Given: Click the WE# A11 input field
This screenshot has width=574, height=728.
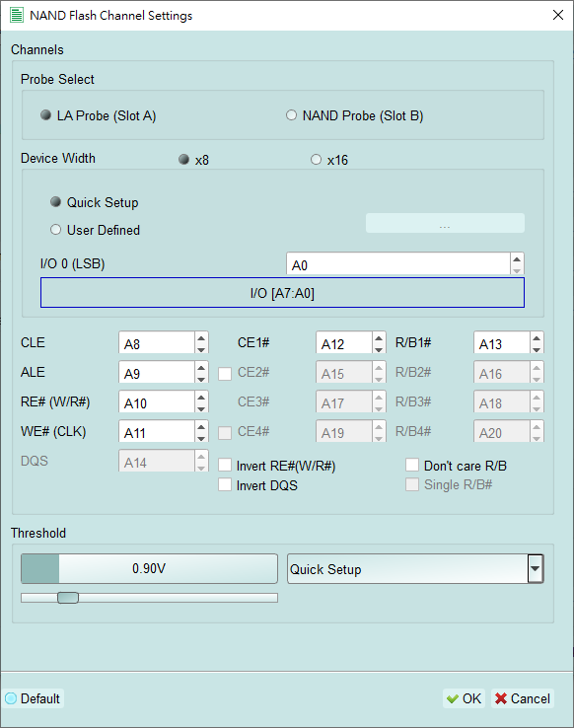Looking at the screenshot, I should 157,433.
